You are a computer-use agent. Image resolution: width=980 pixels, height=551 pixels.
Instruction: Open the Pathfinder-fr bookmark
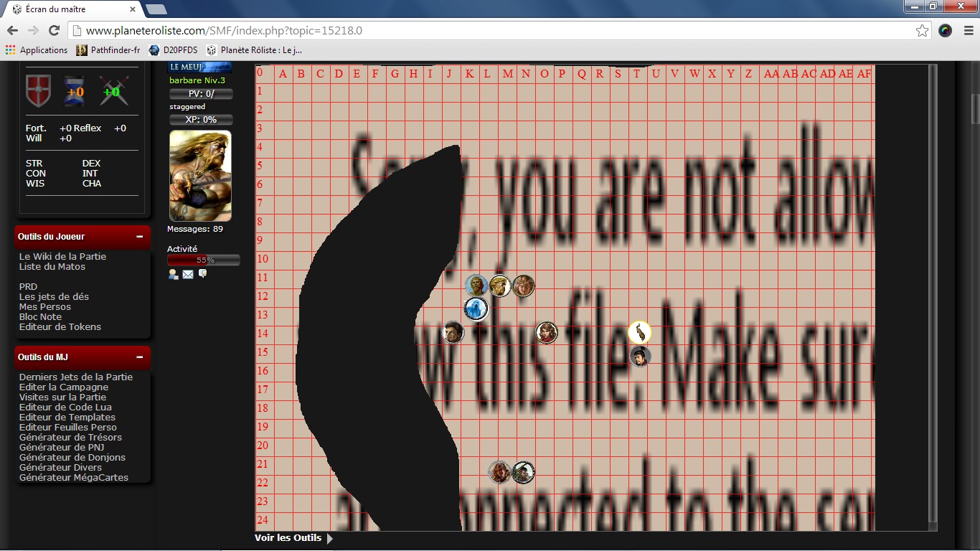108,50
